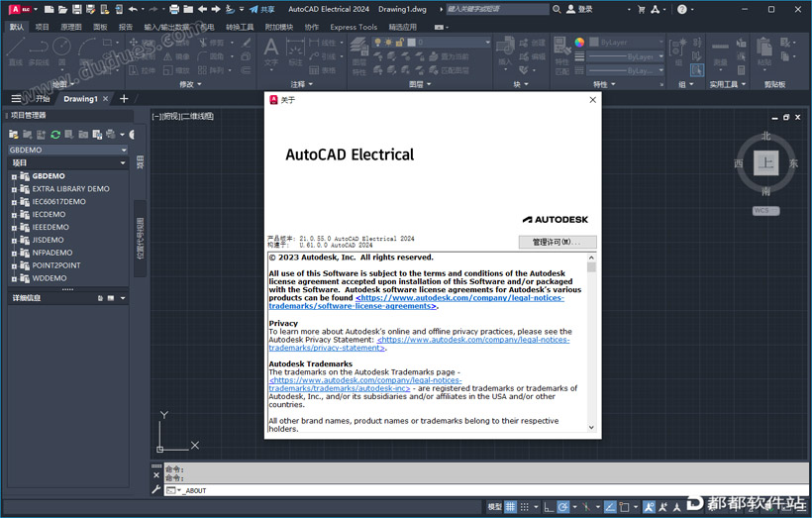The image size is (812, 518).
Task: Click the Save floppy disk icon
Action: tap(76, 9)
